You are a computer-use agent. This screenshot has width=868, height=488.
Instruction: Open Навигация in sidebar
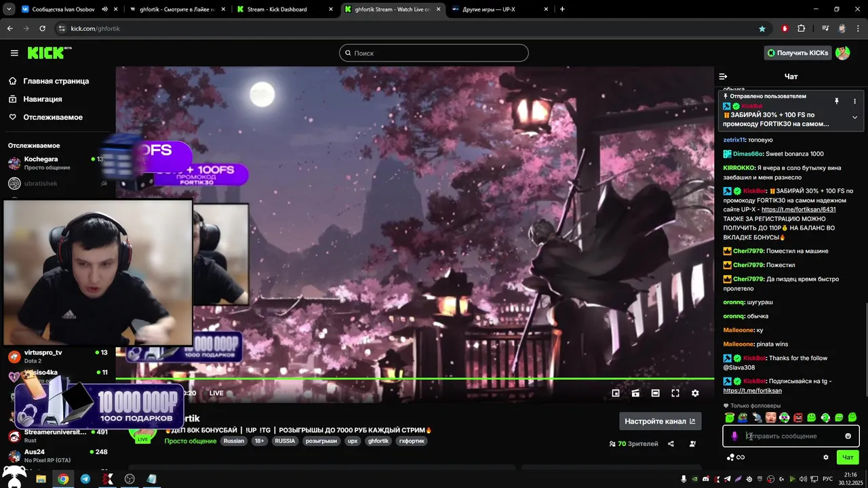click(35, 99)
